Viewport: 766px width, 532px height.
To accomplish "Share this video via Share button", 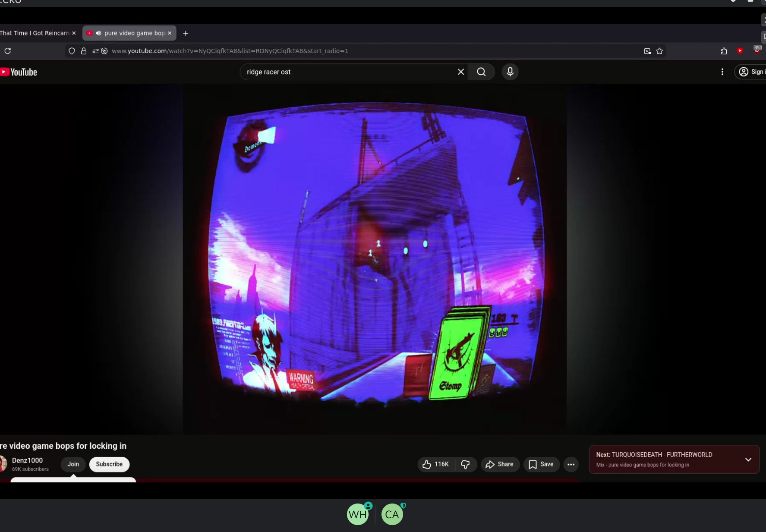I will (x=500, y=464).
